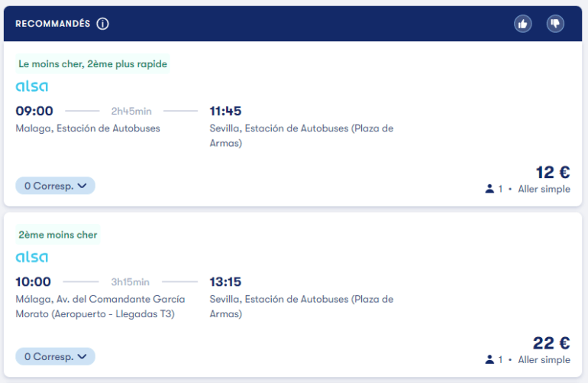
Task: Click the alsa logo on 10:00 trip
Action: (x=32, y=256)
